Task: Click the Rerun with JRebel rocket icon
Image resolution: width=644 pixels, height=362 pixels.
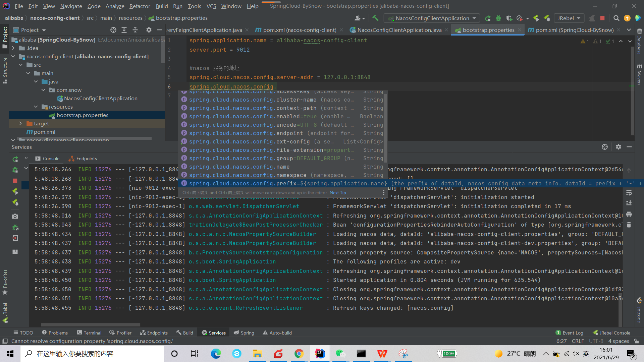Action: tap(15, 191)
